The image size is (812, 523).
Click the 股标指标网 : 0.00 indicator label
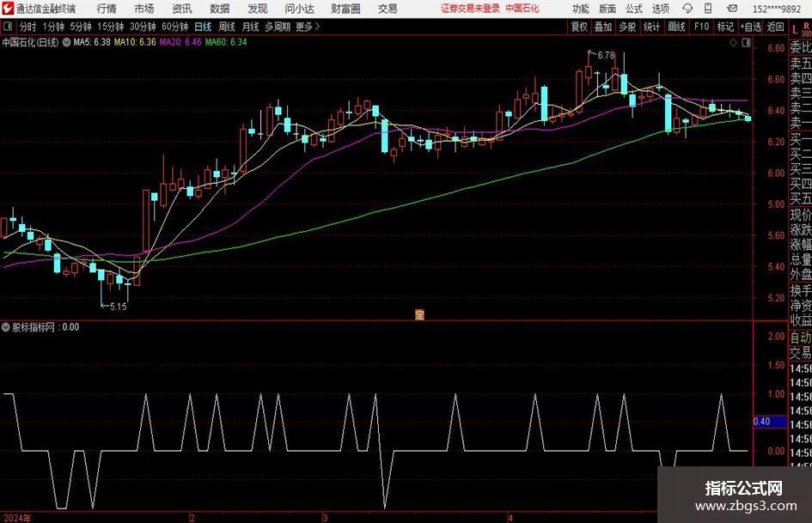(x=46, y=327)
